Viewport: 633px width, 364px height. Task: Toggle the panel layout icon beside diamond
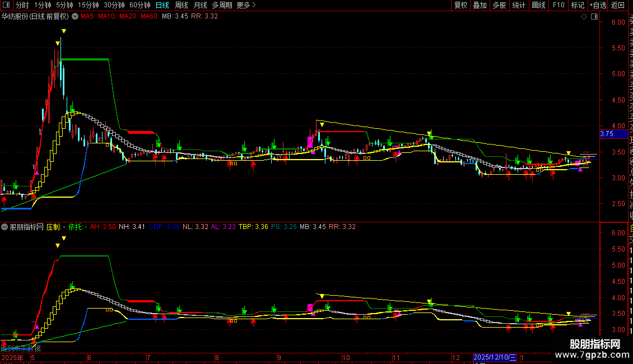point(594,16)
